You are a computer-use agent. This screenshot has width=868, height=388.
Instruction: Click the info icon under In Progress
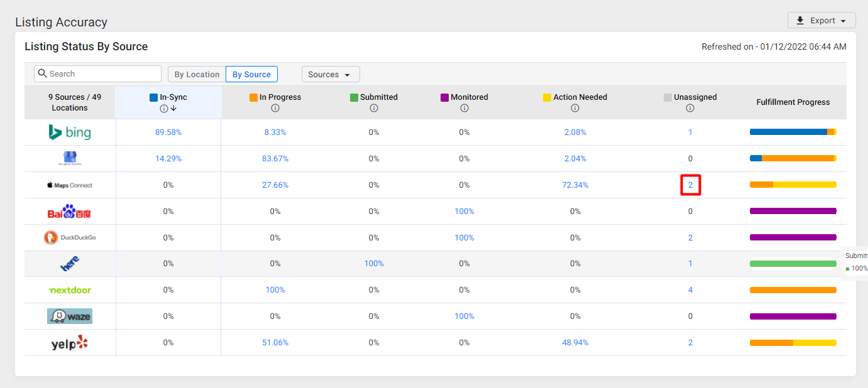[x=275, y=108]
